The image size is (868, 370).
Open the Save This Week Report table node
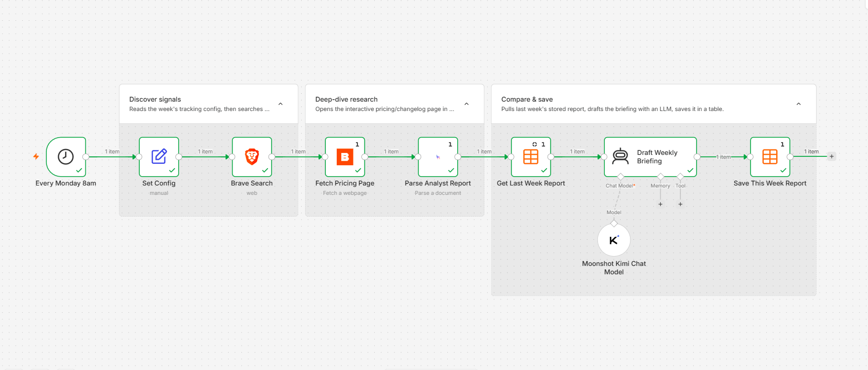click(770, 157)
